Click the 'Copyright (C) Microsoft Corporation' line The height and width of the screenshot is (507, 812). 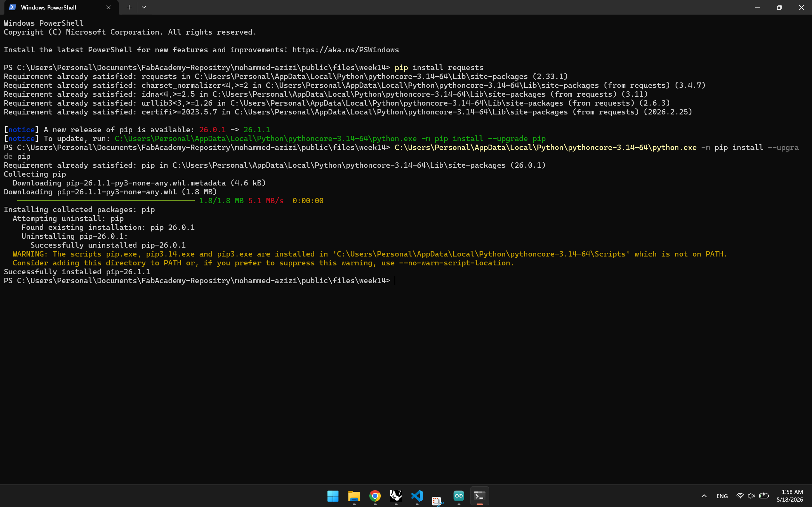click(130, 32)
